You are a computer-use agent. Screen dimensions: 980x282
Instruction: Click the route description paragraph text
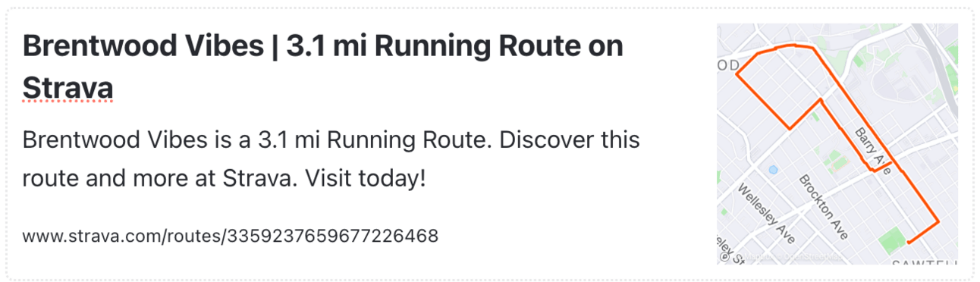(x=331, y=160)
